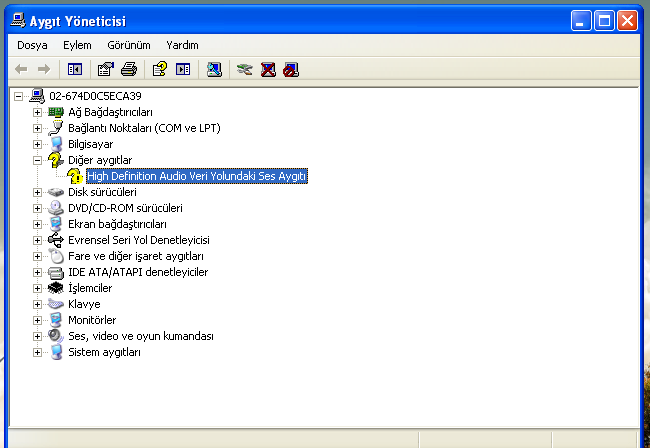Open the Eylem menu

click(77, 45)
